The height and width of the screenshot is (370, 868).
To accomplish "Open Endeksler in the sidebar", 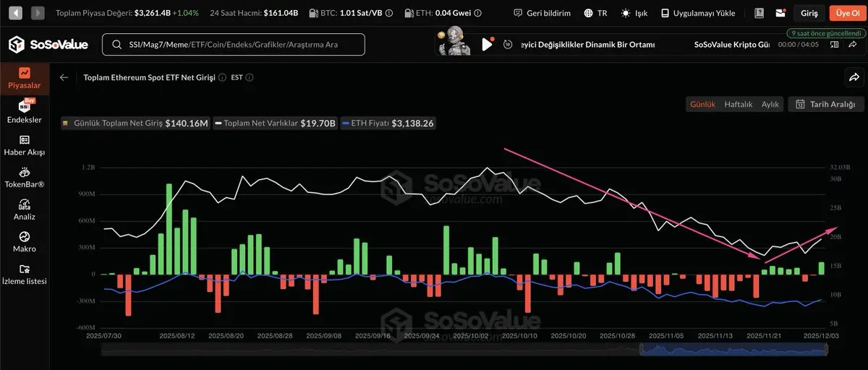I will pos(25,111).
